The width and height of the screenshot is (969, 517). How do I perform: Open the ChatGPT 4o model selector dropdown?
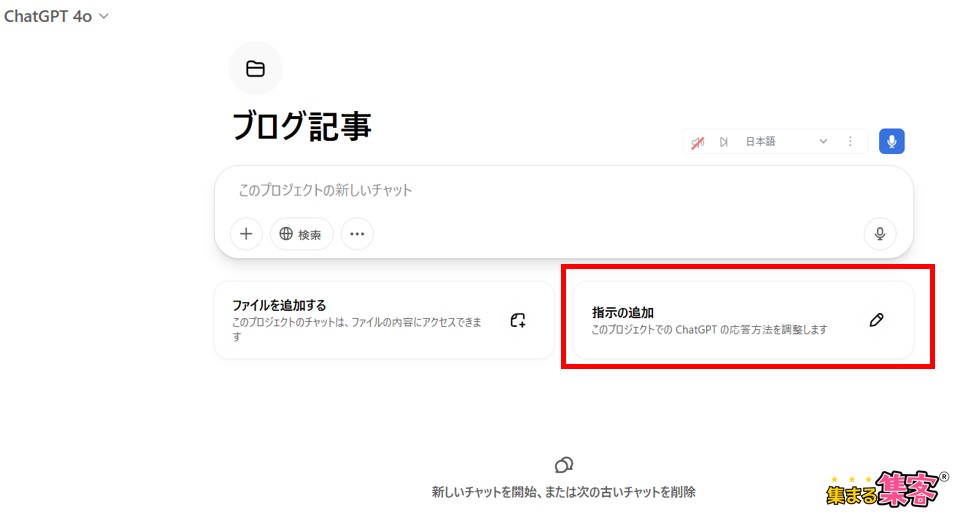point(56,17)
